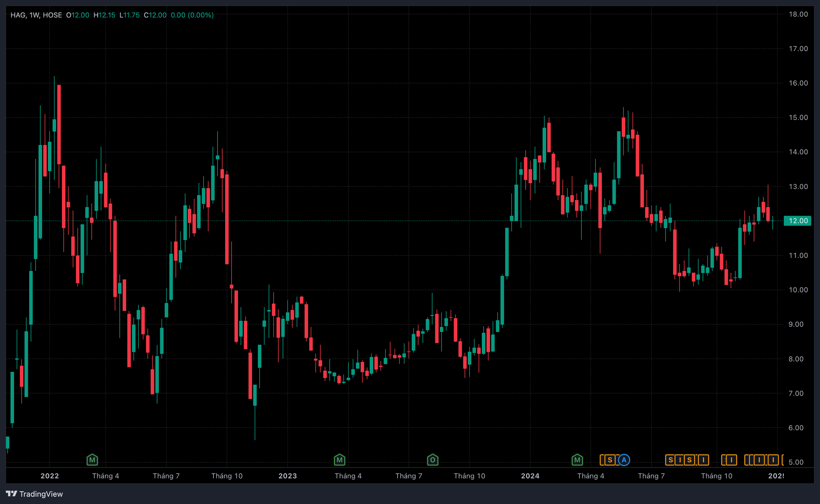This screenshot has width=820, height=504.
Task: Click the Tháng 7 label after 2024
Action: tap(651, 476)
